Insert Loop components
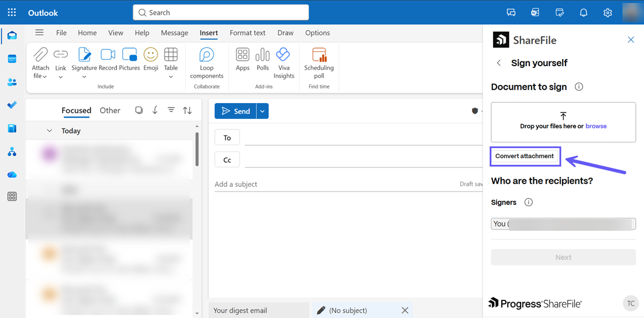 [x=207, y=54]
